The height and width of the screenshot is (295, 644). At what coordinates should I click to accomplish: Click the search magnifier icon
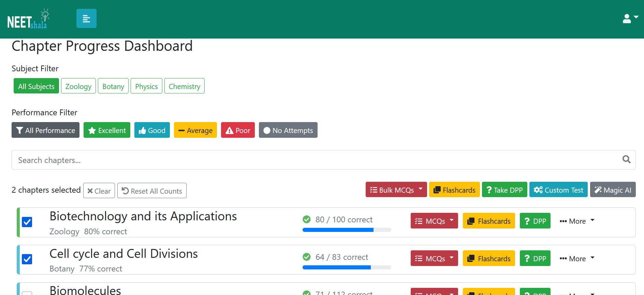(x=626, y=159)
